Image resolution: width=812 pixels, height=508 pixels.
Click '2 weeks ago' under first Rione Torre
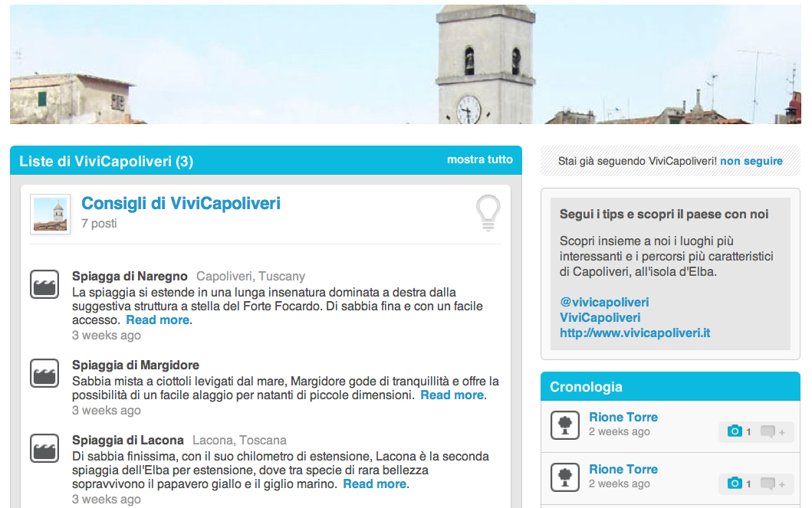pyautogui.click(x=620, y=431)
